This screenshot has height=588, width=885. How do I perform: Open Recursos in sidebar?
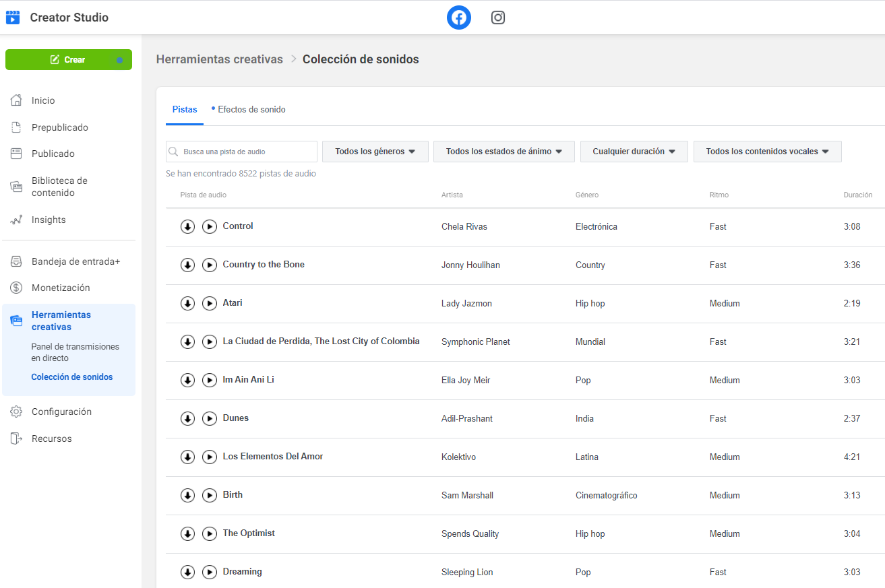(x=51, y=438)
